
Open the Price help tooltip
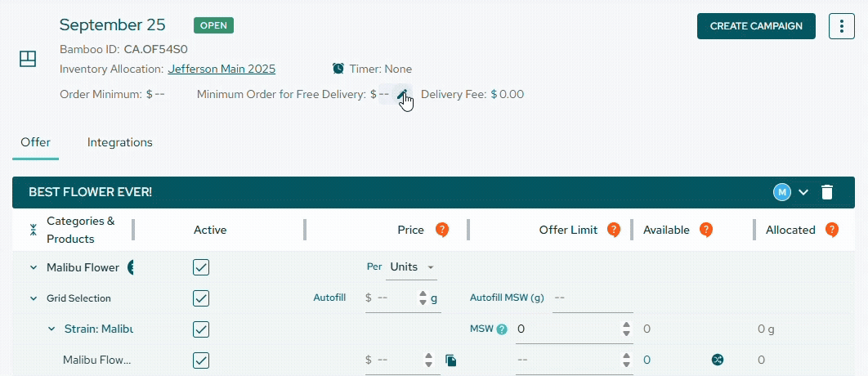tap(441, 230)
